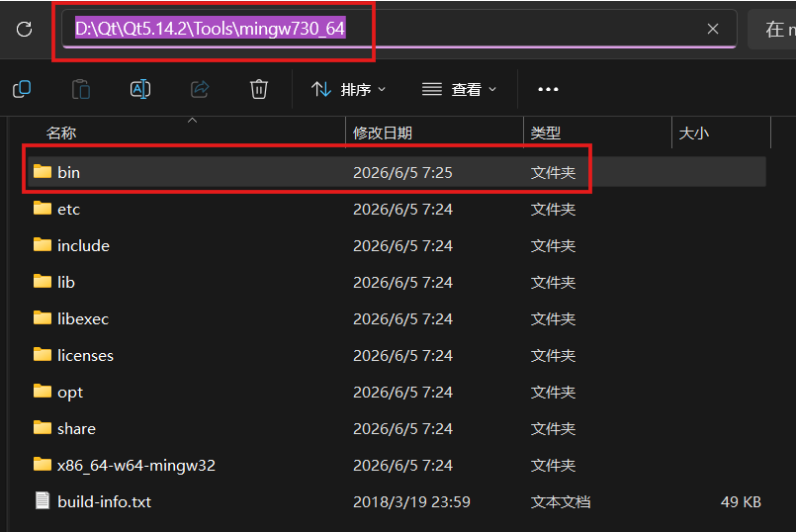Click the 文件夹 type of bin row
Viewport: 796px width, 532px height.
(553, 173)
